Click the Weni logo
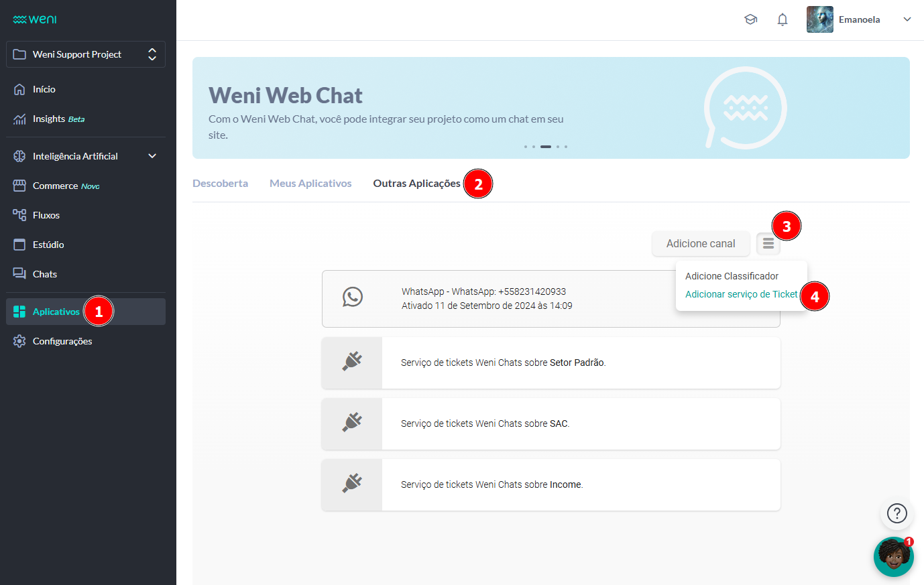Screen dimensions: 924x585 pyautogui.click(x=34, y=19)
